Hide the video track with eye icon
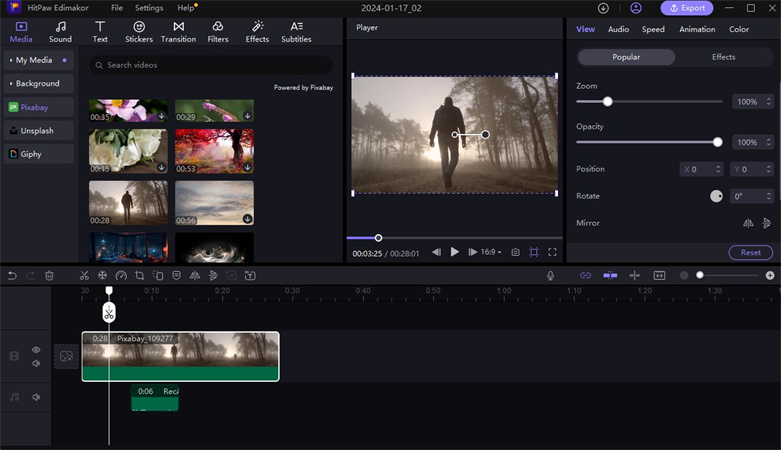This screenshot has height=450, width=781. pos(36,350)
